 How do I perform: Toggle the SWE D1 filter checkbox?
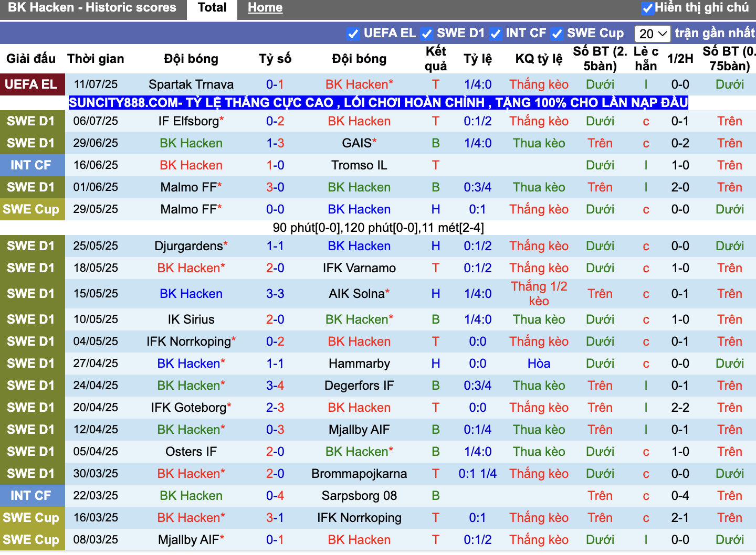click(426, 34)
